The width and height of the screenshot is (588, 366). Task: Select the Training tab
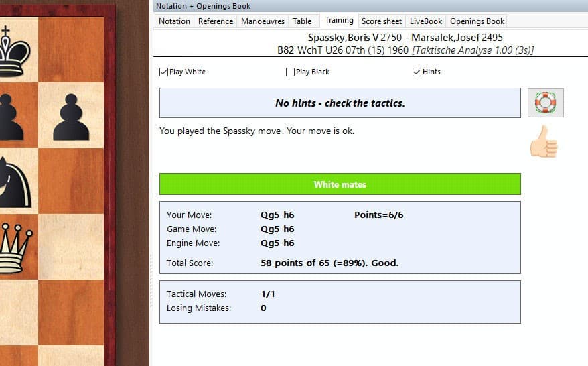339,20
